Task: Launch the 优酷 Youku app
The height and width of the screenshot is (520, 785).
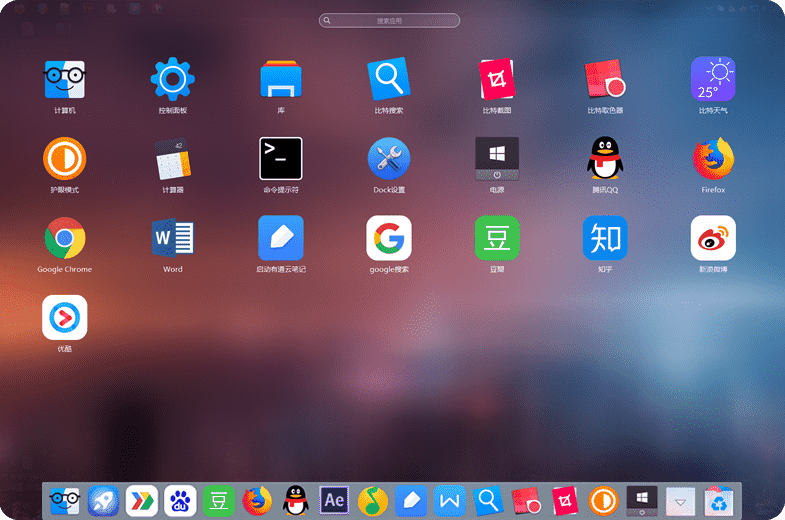Action: click(65, 317)
